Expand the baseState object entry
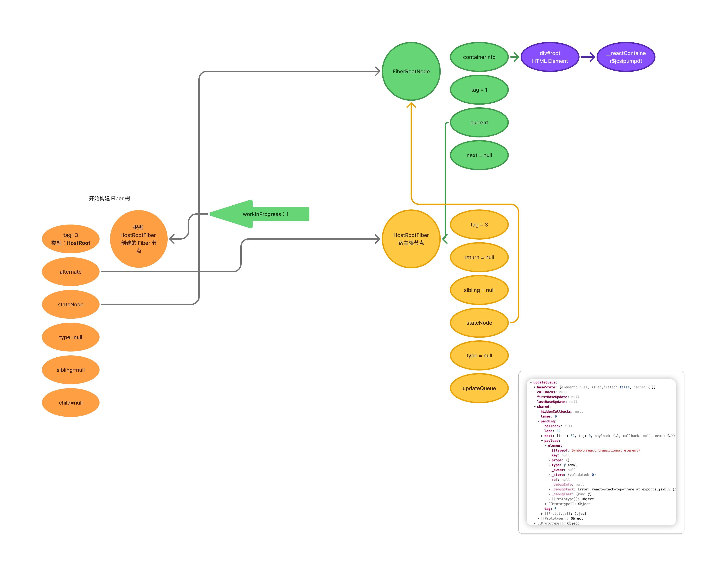The image size is (728, 578). click(534, 387)
